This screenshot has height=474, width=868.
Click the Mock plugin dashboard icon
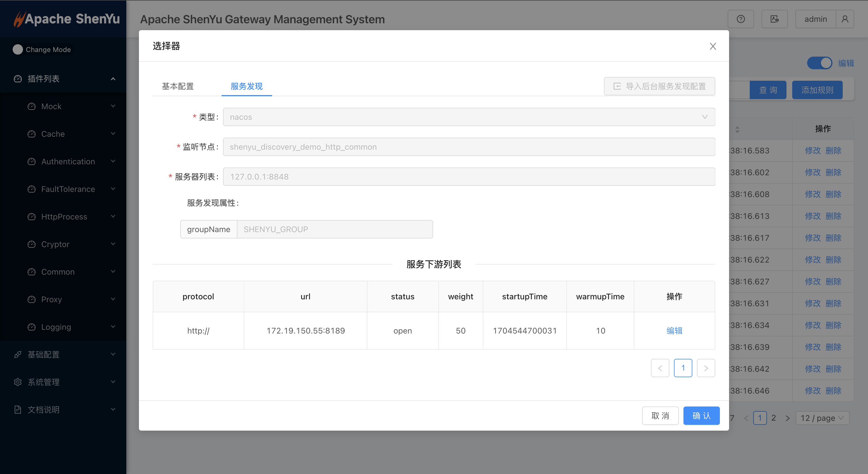[x=31, y=107]
